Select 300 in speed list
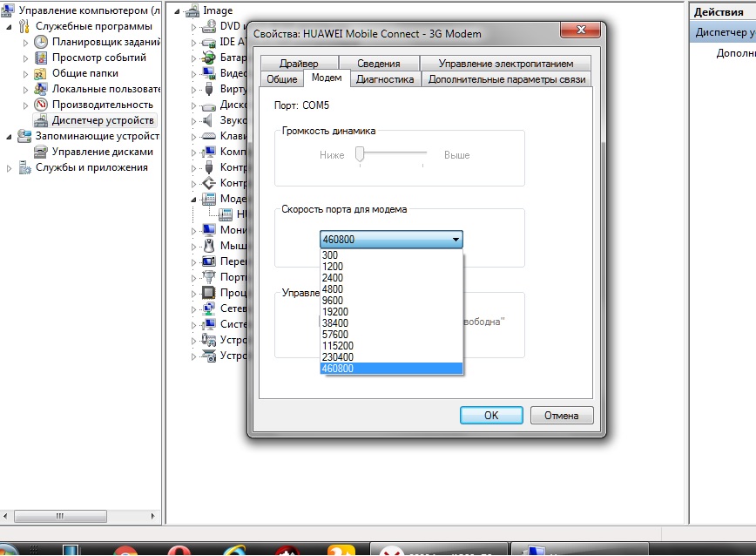This screenshot has height=556, width=756. tap(391, 255)
